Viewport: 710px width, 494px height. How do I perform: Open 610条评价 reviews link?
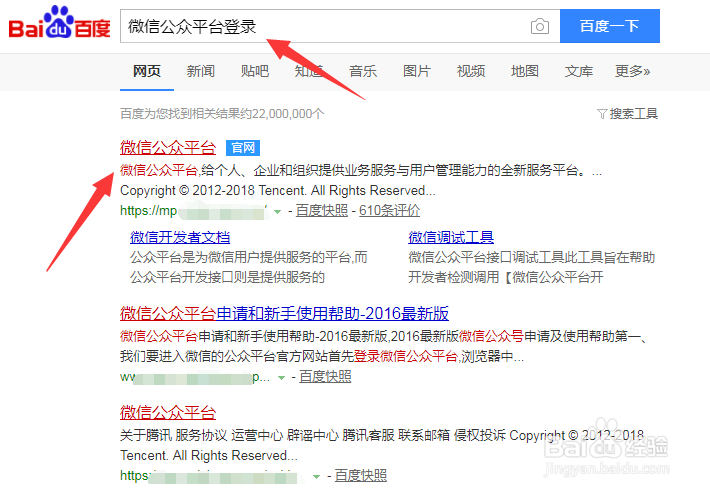point(389,211)
